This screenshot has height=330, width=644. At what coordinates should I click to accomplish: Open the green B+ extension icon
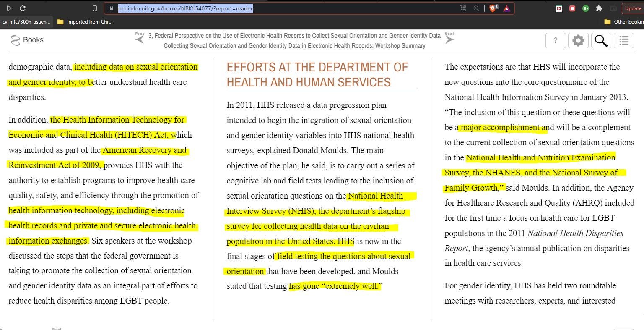point(586,8)
